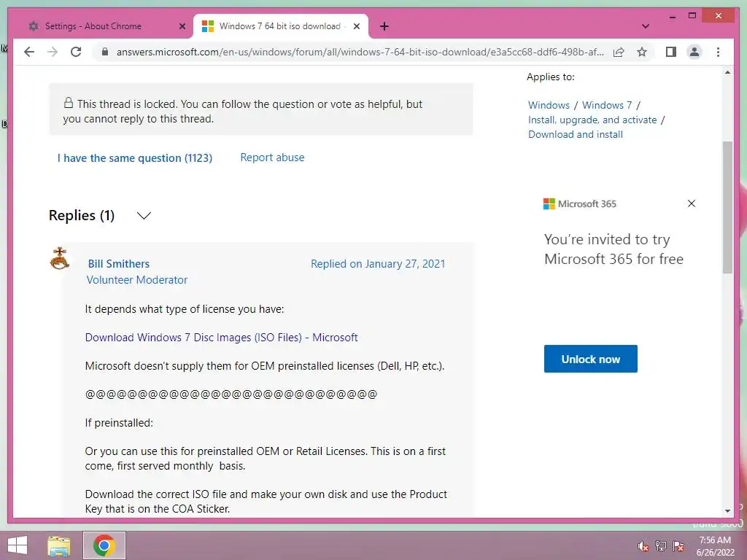Click the address bar URL field
Viewport: 747px width, 560px height.
point(360,52)
